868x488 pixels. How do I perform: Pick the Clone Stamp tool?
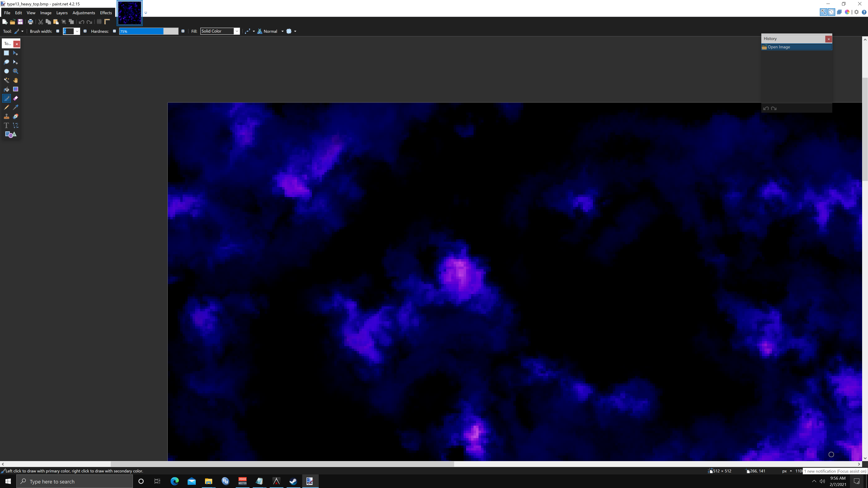click(x=6, y=116)
